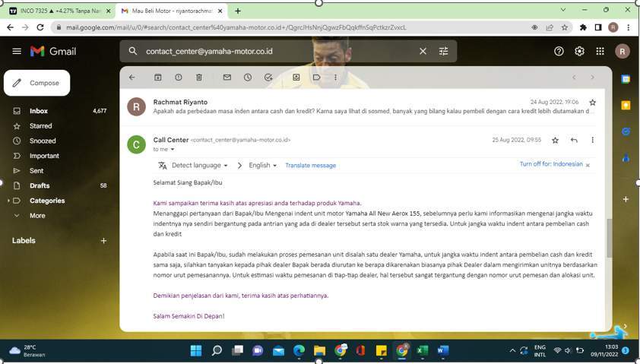This screenshot has height=364, width=640.
Task: Open Windows taskbar search
Action: (217, 350)
